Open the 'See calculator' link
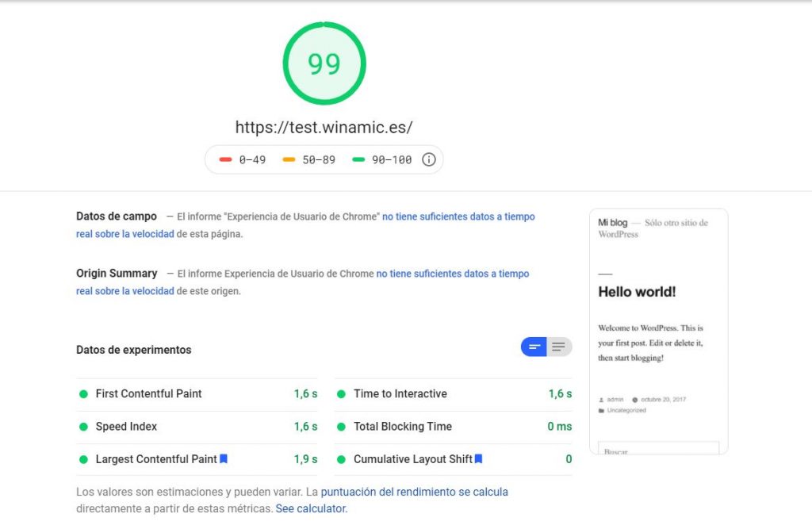 pos(310,508)
